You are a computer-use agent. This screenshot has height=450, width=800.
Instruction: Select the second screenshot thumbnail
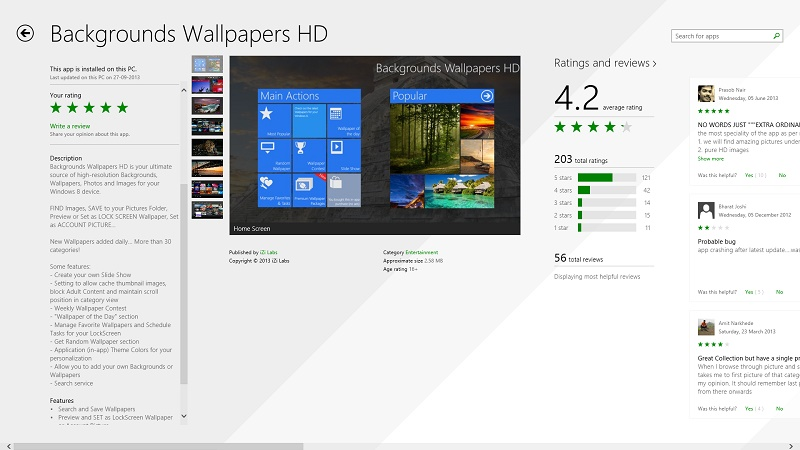pyautogui.click(x=207, y=85)
